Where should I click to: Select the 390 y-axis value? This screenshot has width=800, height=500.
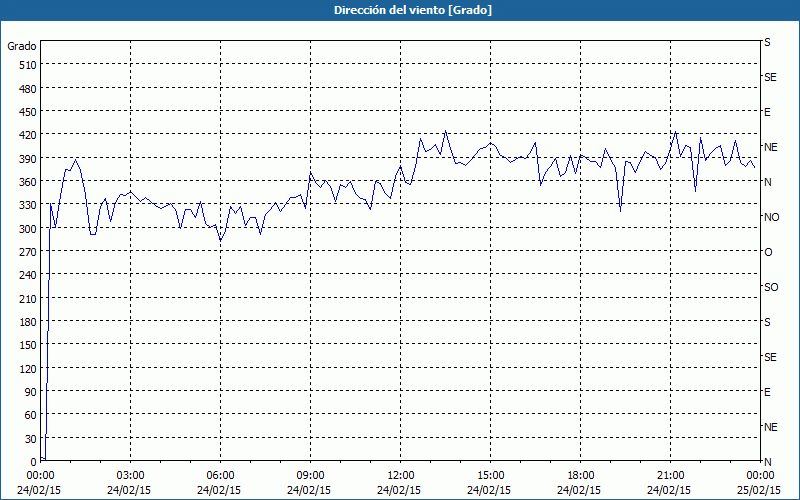(x=28, y=159)
